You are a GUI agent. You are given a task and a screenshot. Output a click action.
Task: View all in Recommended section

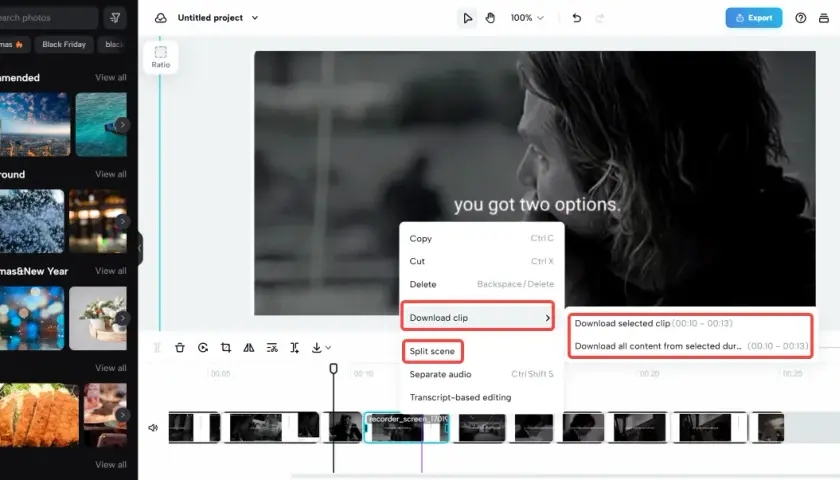click(110, 77)
